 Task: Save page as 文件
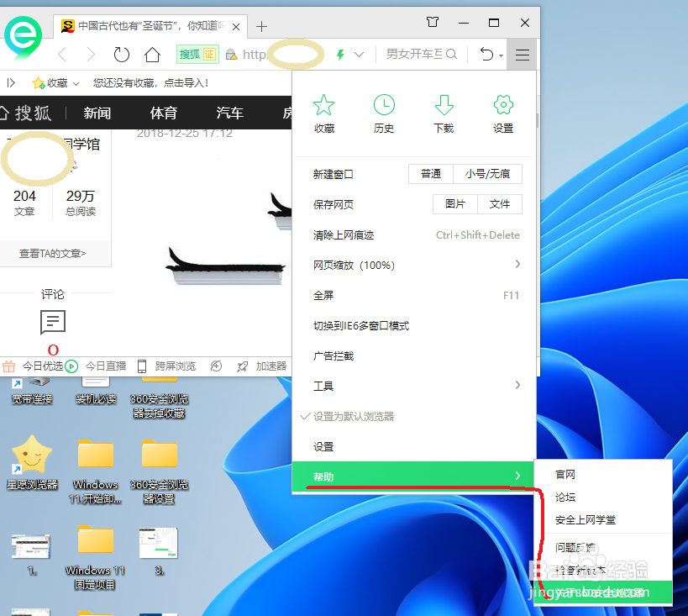click(x=500, y=204)
